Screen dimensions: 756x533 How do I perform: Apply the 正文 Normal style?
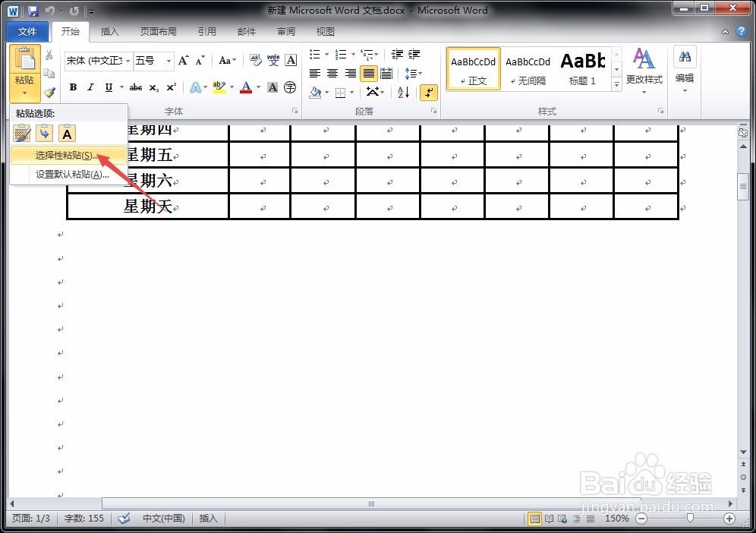[473, 68]
